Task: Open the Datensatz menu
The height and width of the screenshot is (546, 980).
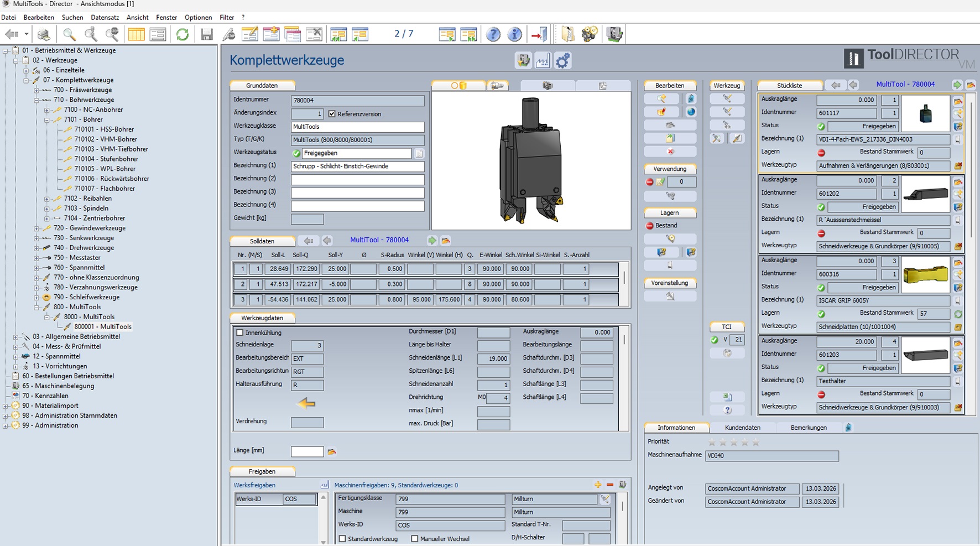Action: click(105, 18)
